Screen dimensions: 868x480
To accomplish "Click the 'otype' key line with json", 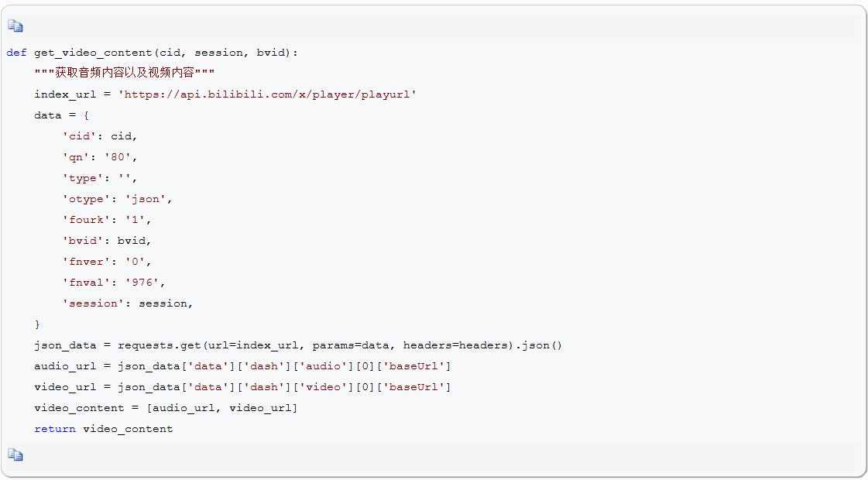I will pos(118,199).
